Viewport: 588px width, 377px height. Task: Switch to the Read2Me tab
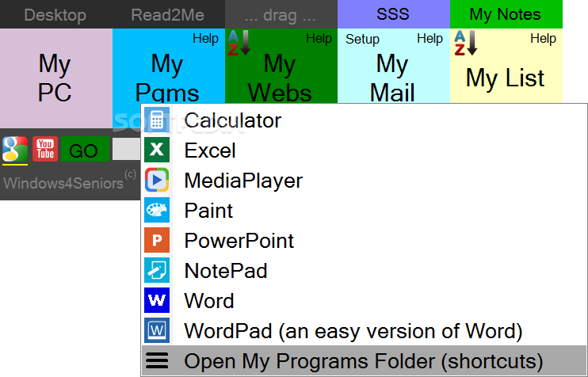[x=169, y=14]
